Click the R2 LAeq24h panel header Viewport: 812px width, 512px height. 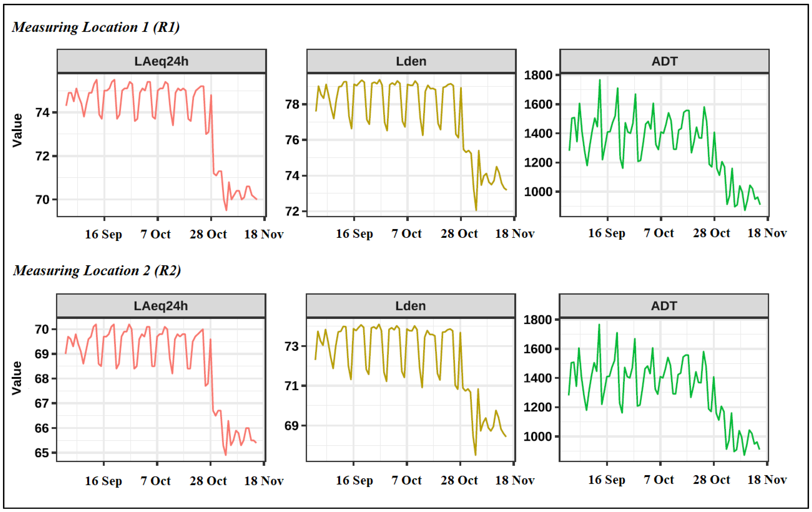[x=161, y=306]
